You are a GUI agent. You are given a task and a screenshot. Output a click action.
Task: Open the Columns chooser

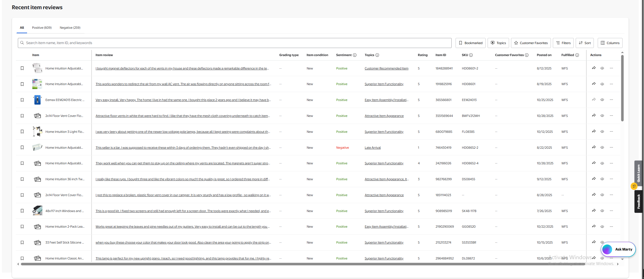tap(610, 43)
